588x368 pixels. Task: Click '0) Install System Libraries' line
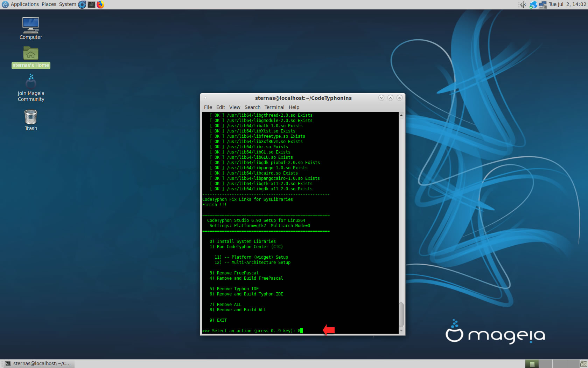tap(243, 241)
